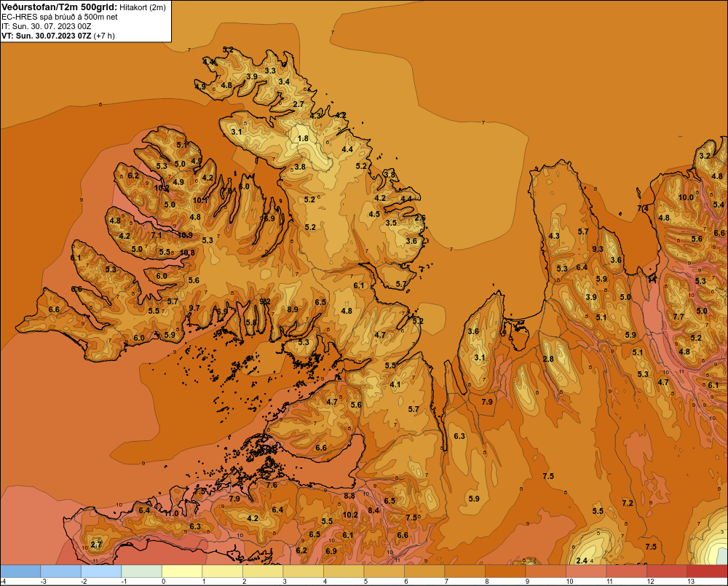Select the legend swatch between 7 and 8

coord(464,571)
